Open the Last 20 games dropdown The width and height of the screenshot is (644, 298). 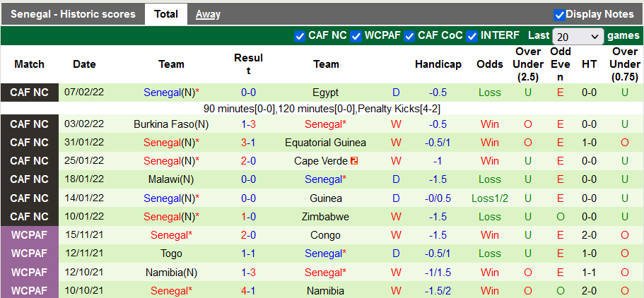tap(578, 36)
